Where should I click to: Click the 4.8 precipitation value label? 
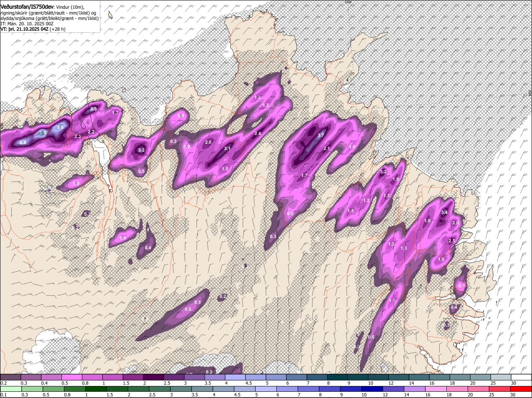pyautogui.click(x=23, y=142)
